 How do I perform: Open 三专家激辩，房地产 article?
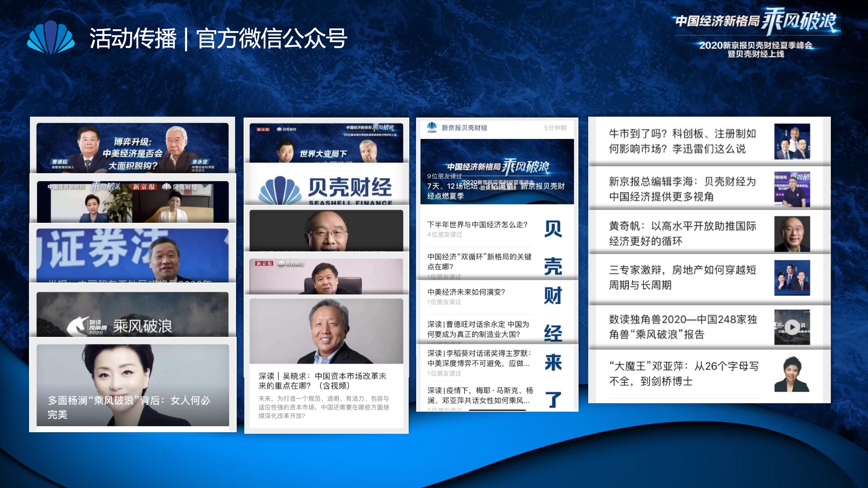point(682,277)
